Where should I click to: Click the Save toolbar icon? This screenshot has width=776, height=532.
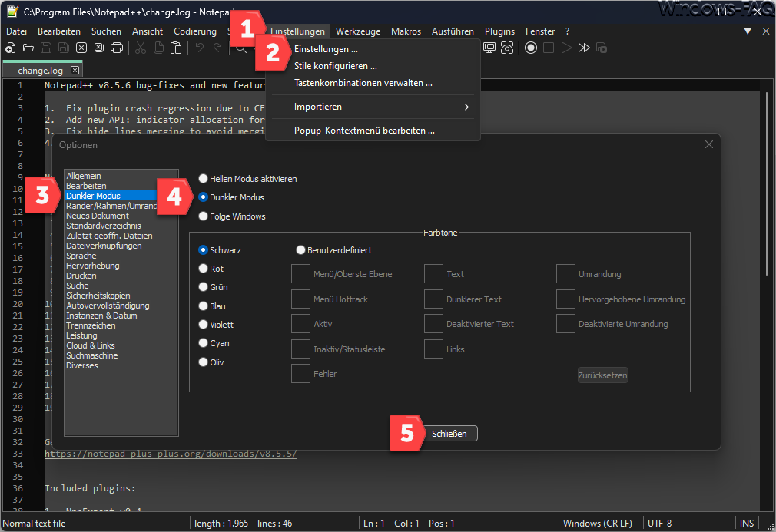pyautogui.click(x=46, y=48)
